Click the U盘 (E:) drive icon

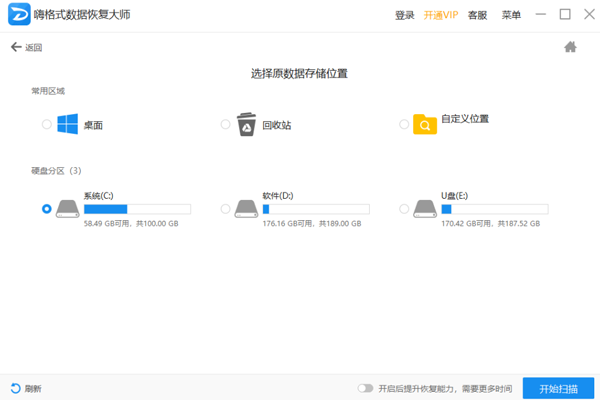[425, 209]
